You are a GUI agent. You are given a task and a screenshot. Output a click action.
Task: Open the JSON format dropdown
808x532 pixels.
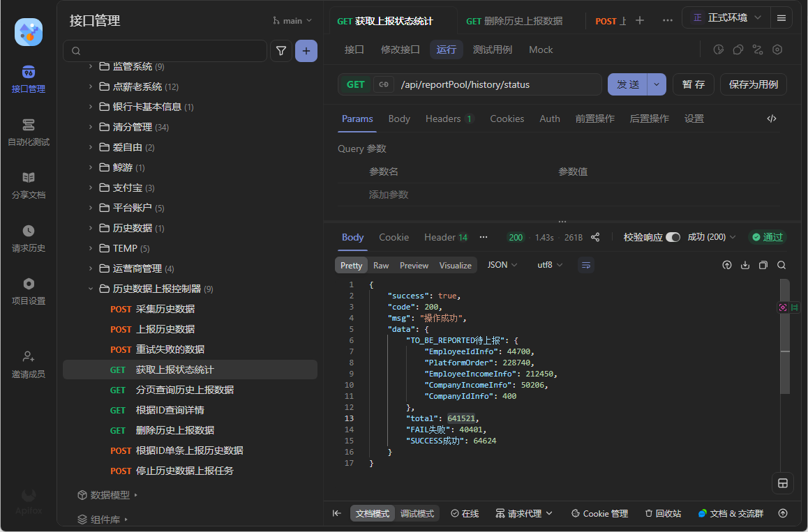(502, 265)
